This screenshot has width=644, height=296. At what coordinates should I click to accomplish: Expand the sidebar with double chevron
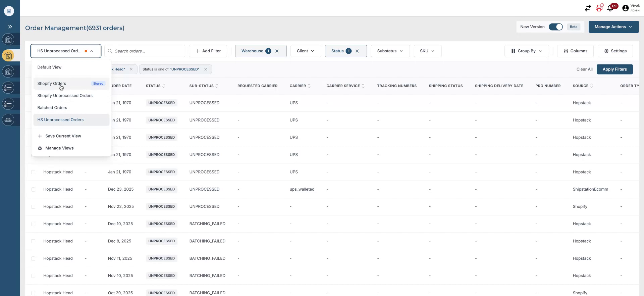(10, 27)
